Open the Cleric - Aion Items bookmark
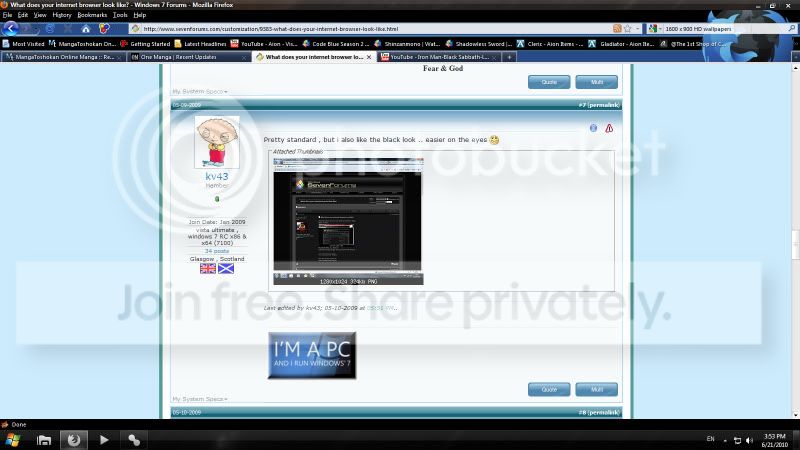Image resolution: width=800 pixels, height=450 pixels. point(550,44)
